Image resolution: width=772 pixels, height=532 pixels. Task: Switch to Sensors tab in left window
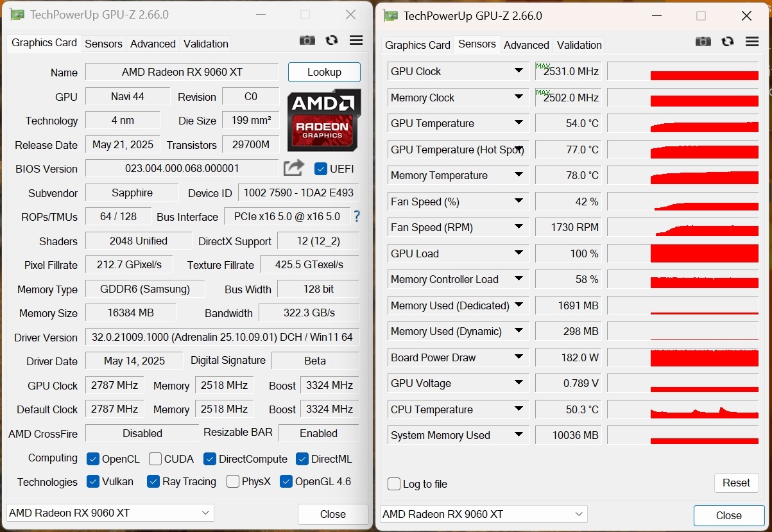coord(103,44)
